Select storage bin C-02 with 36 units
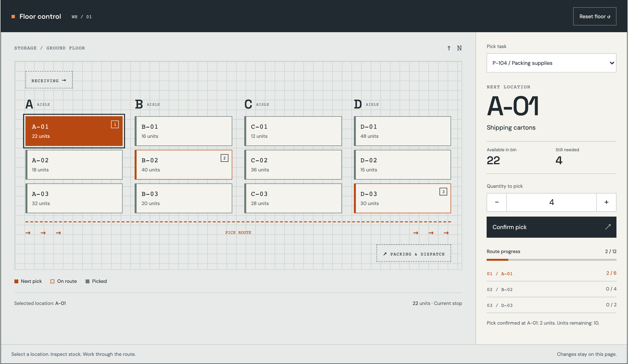The width and height of the screenshot is (628, 364). point(293,165)
